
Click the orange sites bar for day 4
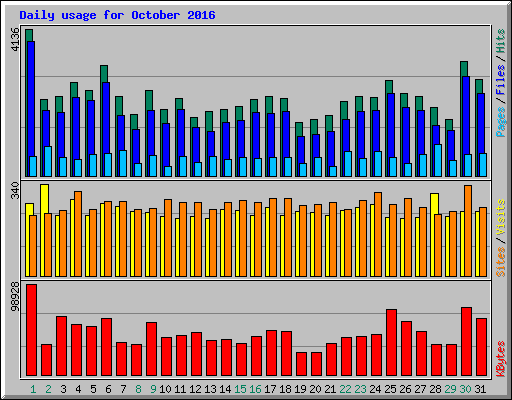[78, 234]
